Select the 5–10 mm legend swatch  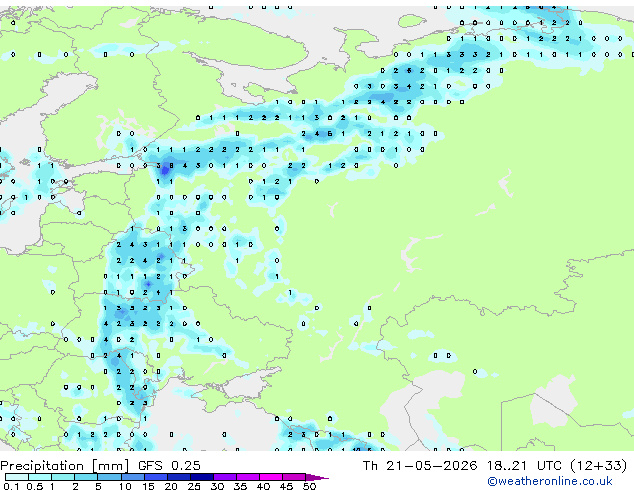[x=109, y=477]
